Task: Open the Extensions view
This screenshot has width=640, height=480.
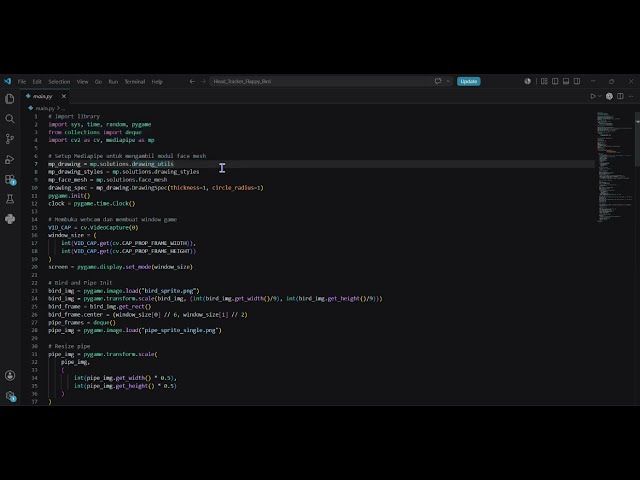Action: (x=10, y=179)
